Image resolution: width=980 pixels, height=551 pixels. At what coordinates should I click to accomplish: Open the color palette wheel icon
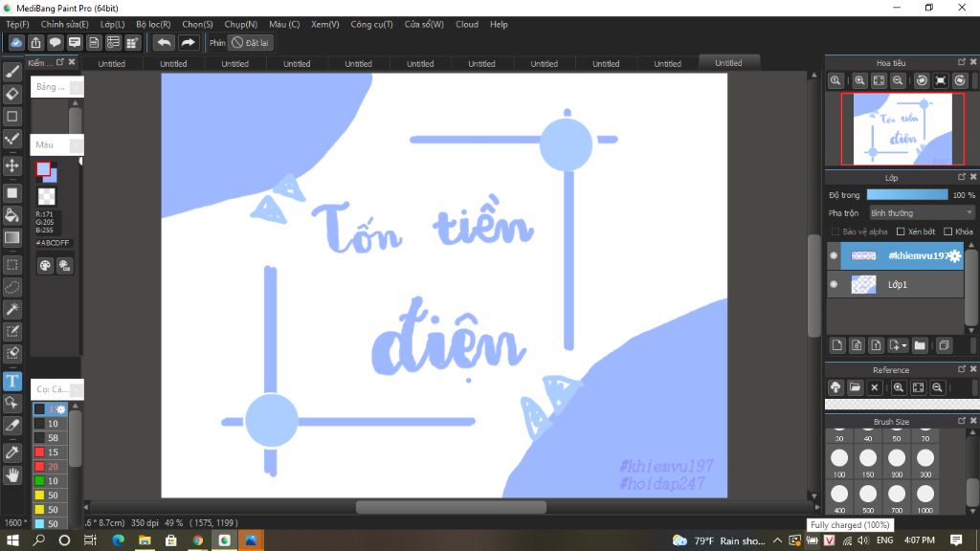(45, 266)
